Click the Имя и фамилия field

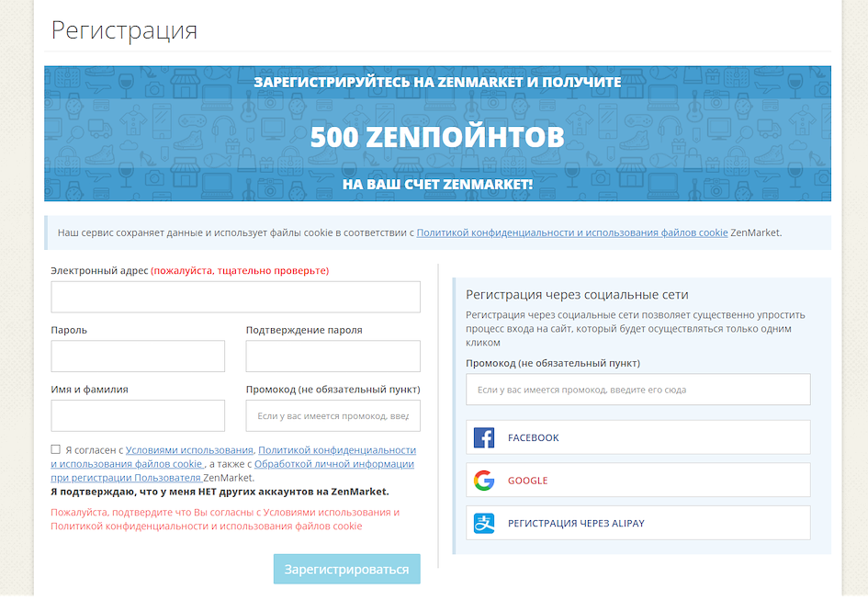[138, 415]
